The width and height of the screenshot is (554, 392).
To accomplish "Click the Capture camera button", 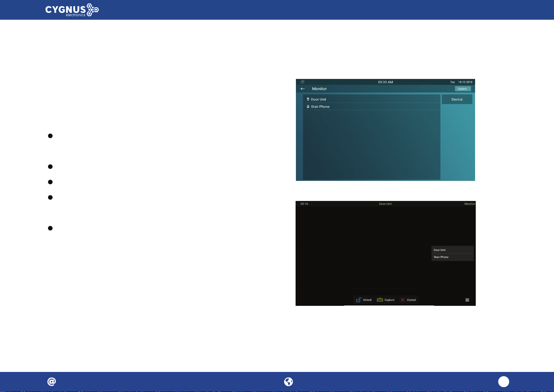I will click(386, 300).
